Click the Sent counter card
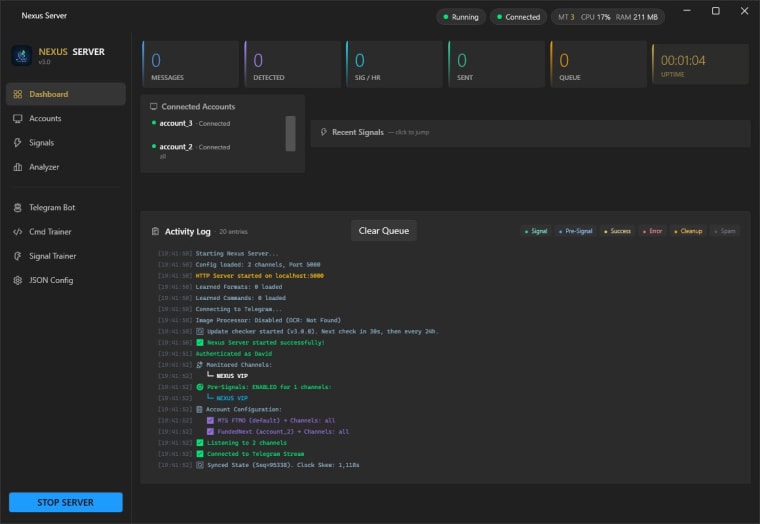 (x=496, y=64)
